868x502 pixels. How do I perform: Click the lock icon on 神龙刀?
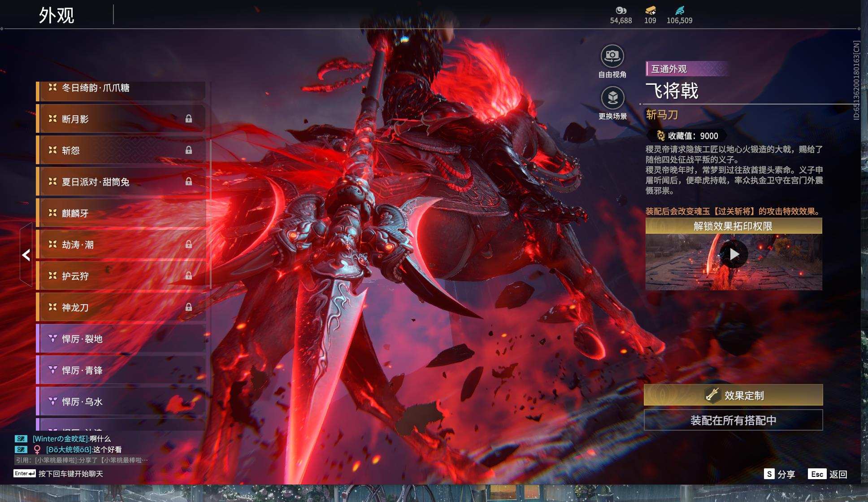tap(189, 307)
